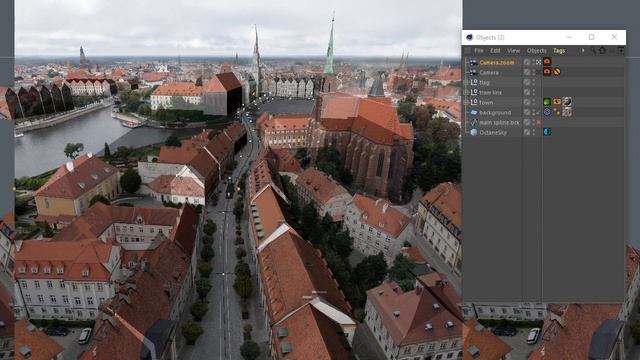This screenshot has height=360, width=640.
Task: Select the Camera row name
Action: point(489,73)
